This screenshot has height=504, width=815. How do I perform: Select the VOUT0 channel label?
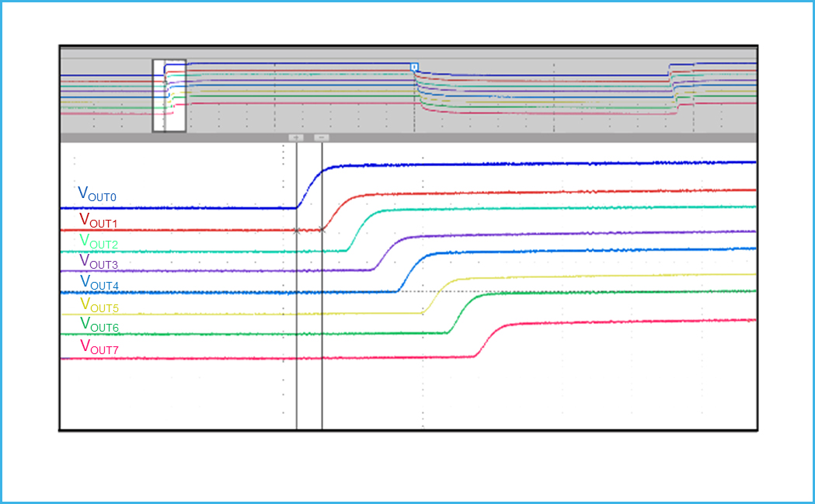pyautogui.click(x=97, y=194)
